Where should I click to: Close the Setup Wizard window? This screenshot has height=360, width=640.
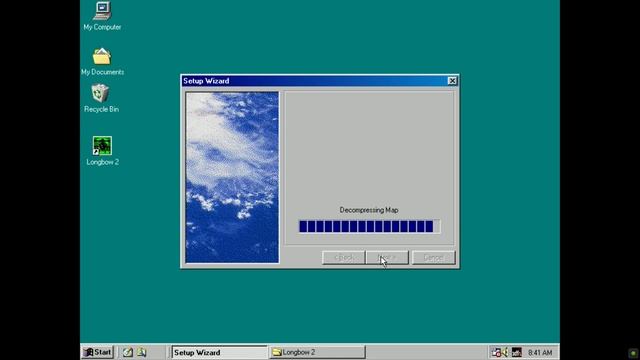452,81
